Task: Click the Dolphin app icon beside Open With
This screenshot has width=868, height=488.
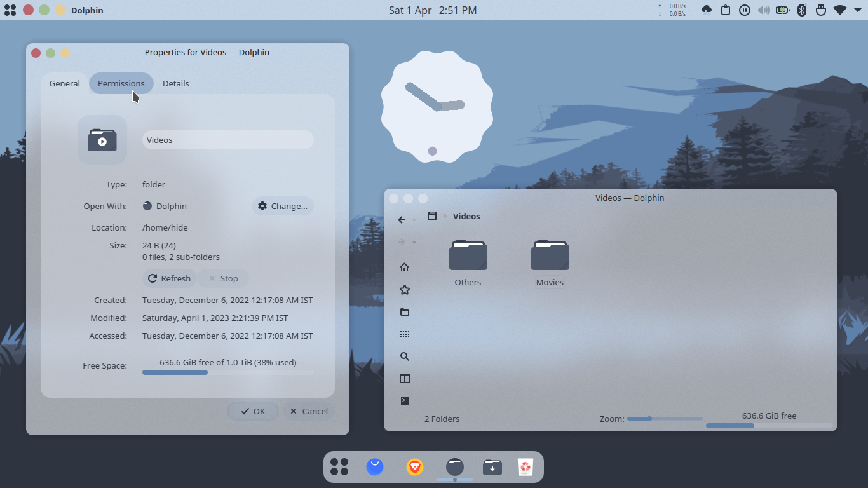Action: 147,207
